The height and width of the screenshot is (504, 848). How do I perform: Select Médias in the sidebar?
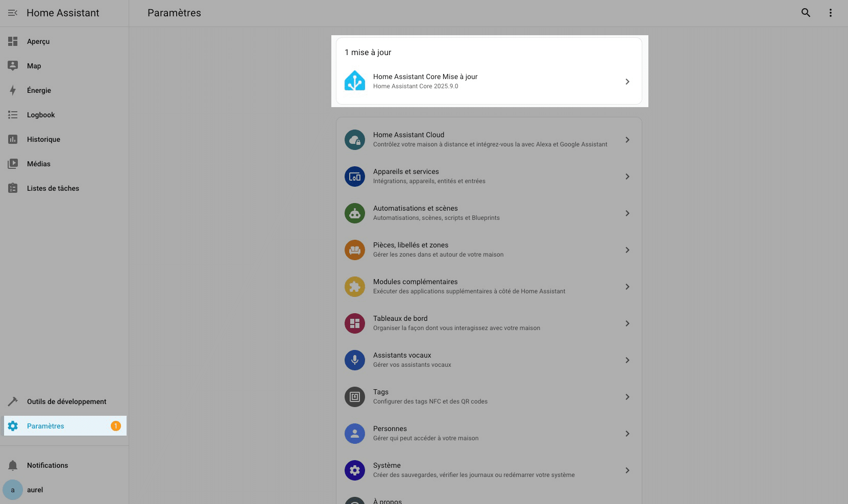click(x=65, y=164)
